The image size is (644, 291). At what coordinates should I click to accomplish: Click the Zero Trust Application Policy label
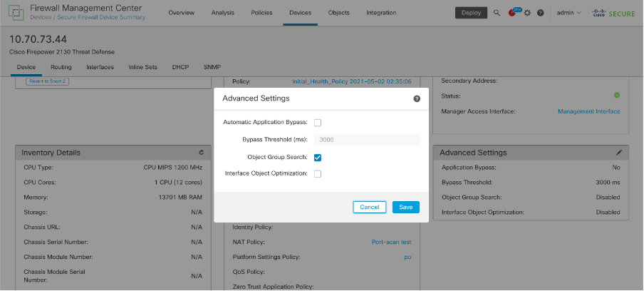pos(273,287)
